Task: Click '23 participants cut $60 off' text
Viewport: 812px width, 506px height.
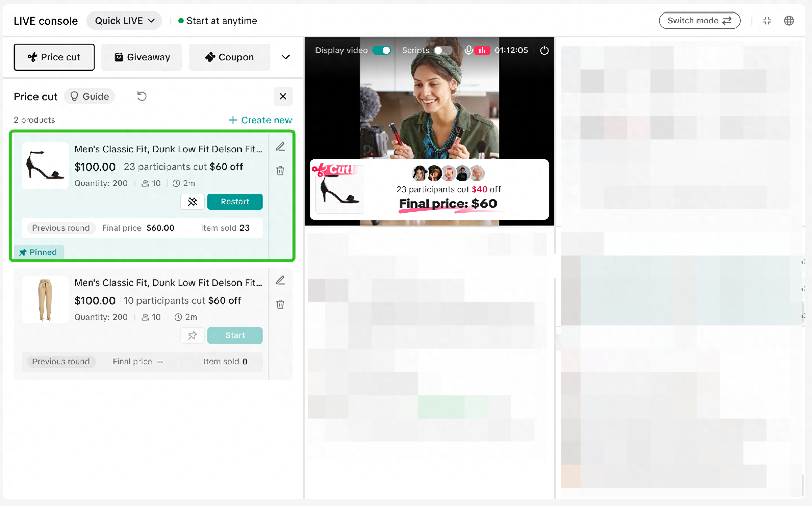Action: [183, 167]
